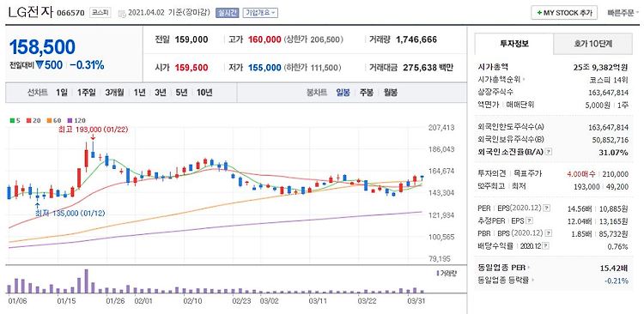Click the tallest volume bar in the volume chart
The image size is (644, 314).
[86, 281]
